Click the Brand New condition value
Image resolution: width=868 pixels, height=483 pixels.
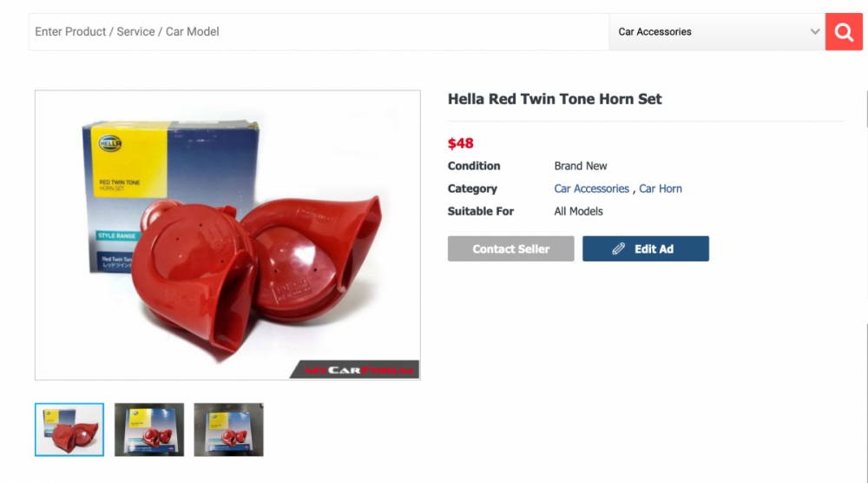pos(581,166)
